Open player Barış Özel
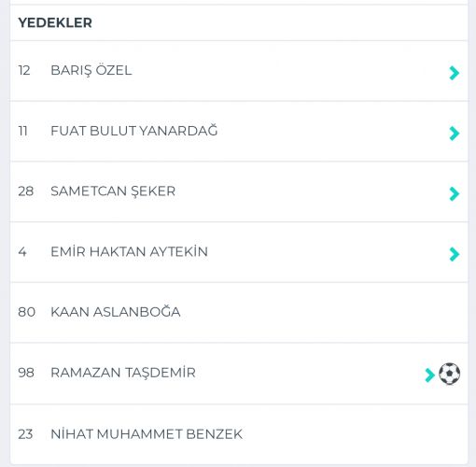 click(91, 71)
